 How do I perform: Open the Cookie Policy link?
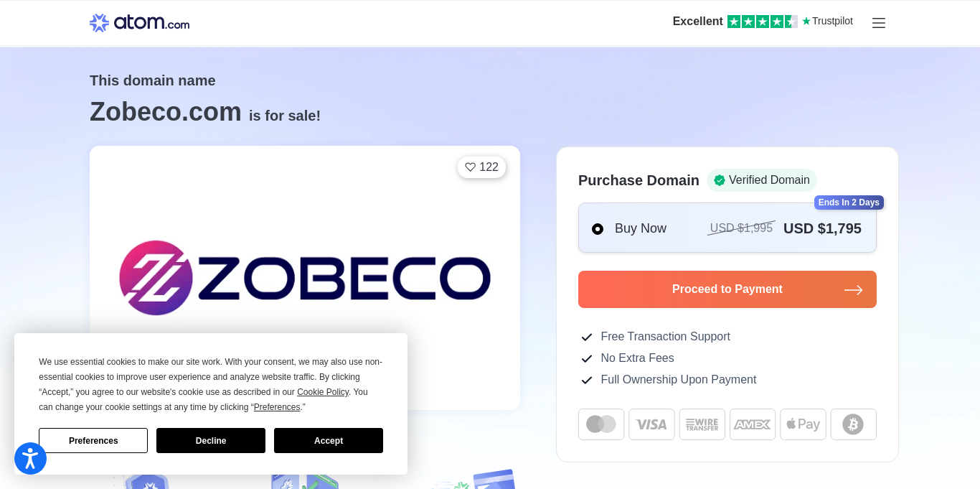click(323, 392)
